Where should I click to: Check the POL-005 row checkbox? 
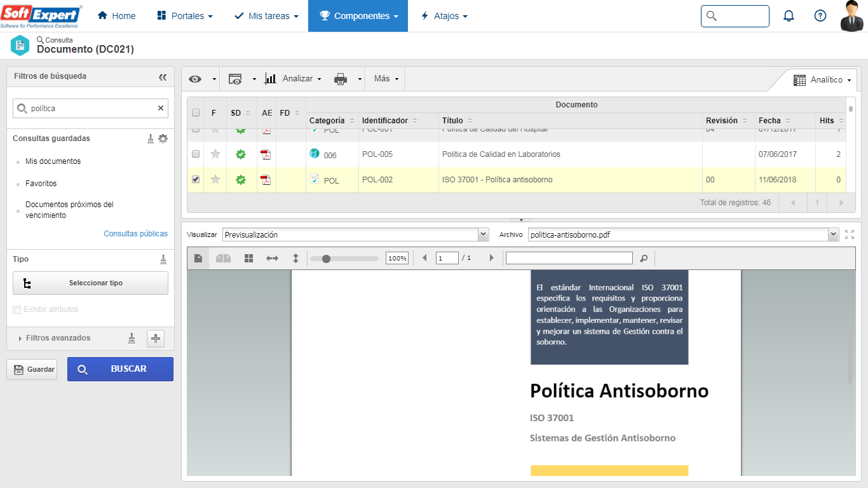pos(196,154)
